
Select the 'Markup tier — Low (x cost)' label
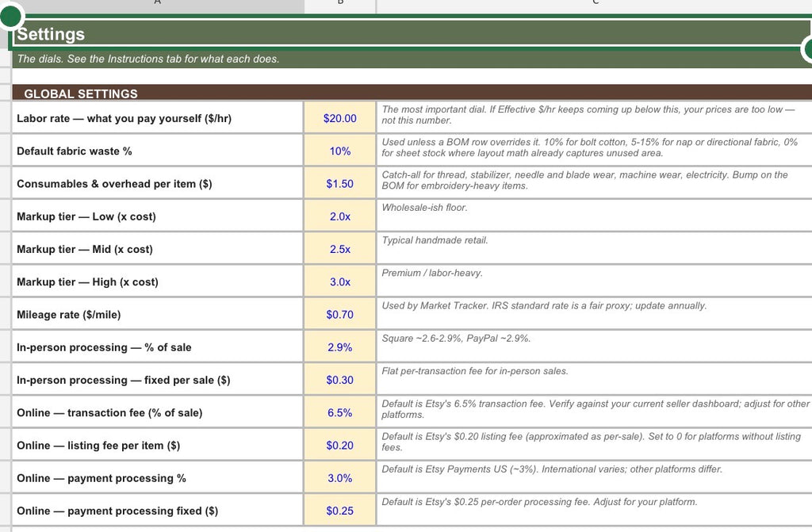[158, 216]
